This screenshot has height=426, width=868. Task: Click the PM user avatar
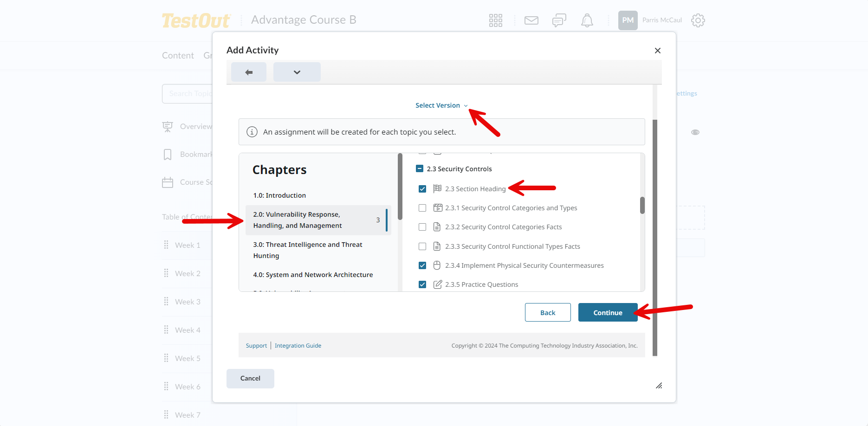628,20
